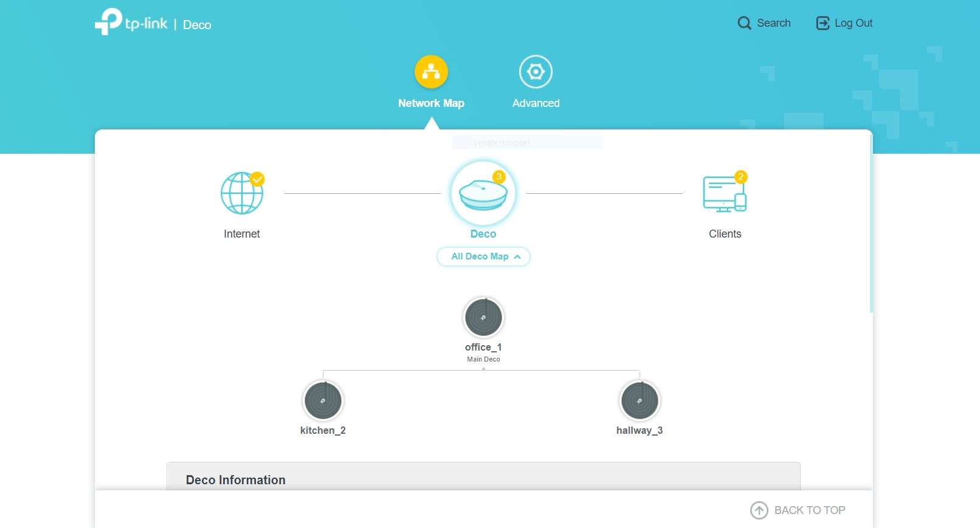Screen dimensions: 980x528
Task: Click the Clients label
Action: pyautogui.click(x=725, y=234)
